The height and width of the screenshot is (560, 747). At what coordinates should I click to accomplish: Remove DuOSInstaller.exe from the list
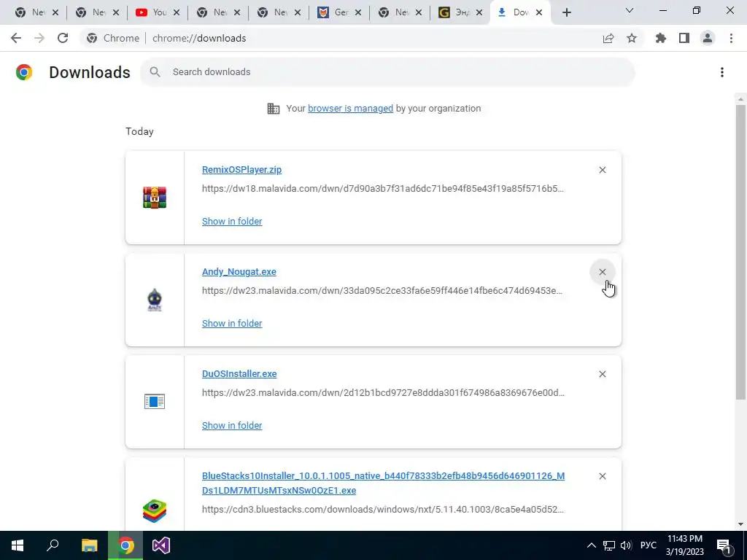tap(602, 374)
